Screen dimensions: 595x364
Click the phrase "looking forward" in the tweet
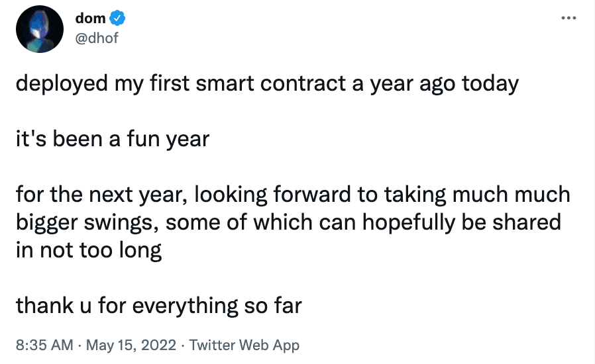point(272,195)
